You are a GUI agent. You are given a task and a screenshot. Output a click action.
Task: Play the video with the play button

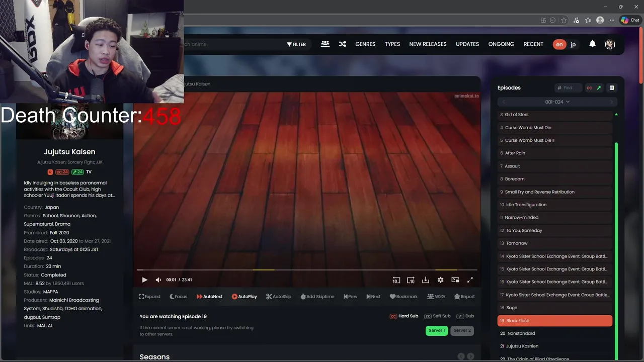(144, 280)
